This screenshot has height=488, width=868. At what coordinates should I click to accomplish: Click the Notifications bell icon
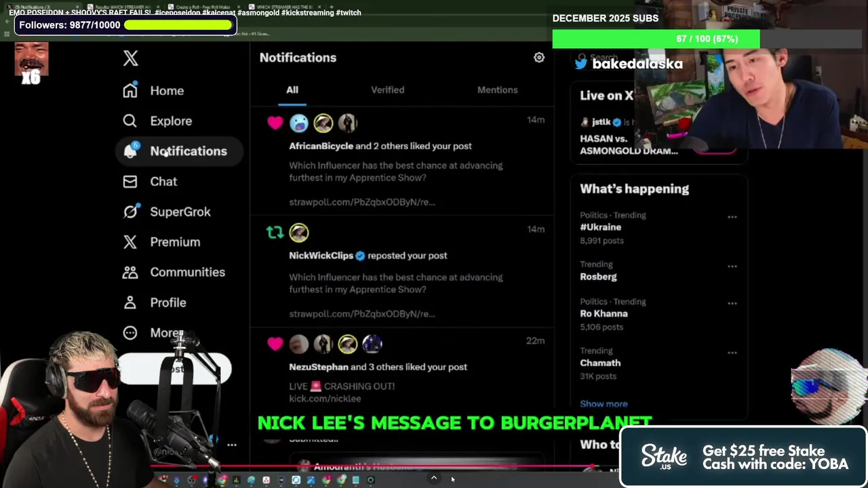coord(130,150)
